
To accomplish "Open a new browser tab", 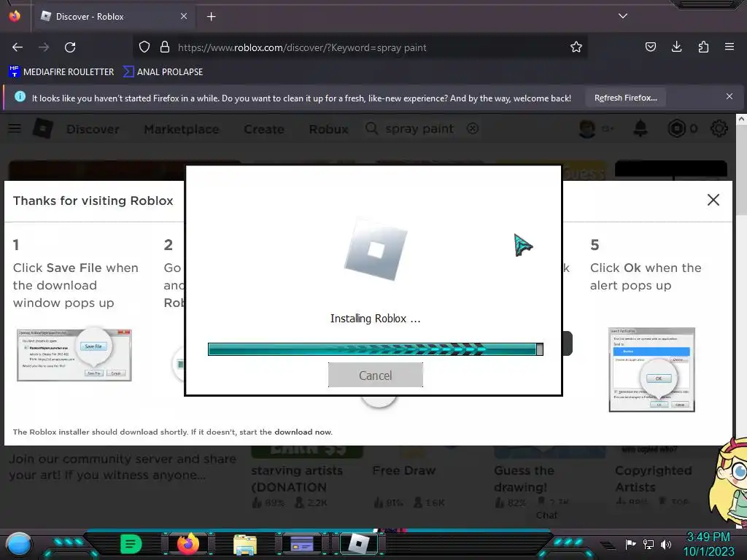I will click(x=211, y=17).
